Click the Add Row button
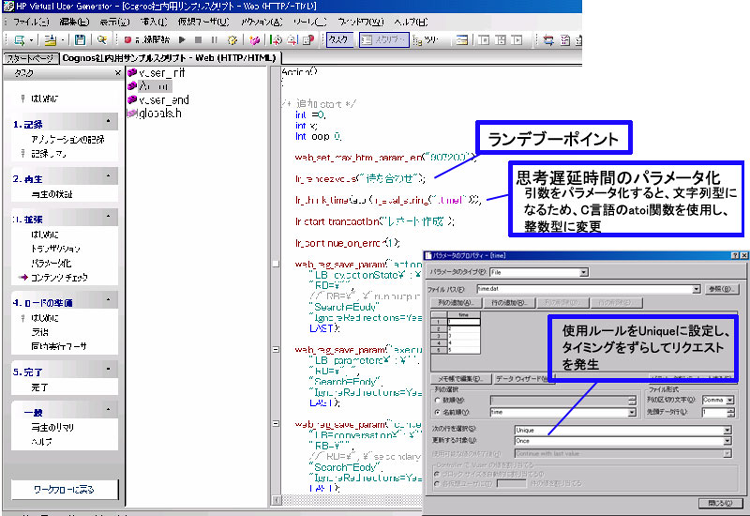The image size is (750, 516). pyautogui.click(x=508, y=303)
